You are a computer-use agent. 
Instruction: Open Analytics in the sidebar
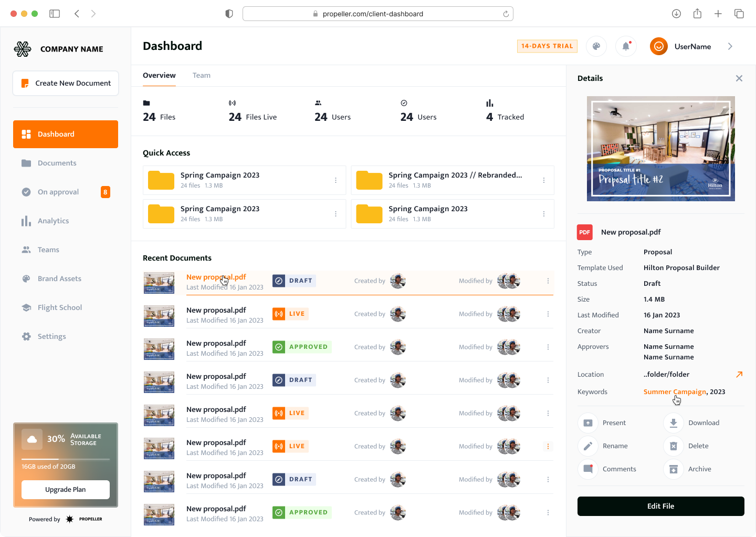(53, 221)
